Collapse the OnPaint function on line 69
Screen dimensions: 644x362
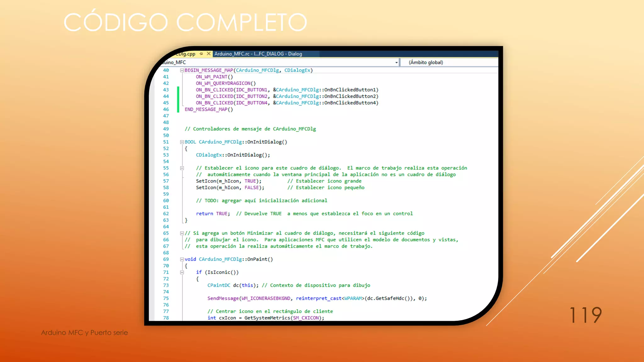point(182,259)
